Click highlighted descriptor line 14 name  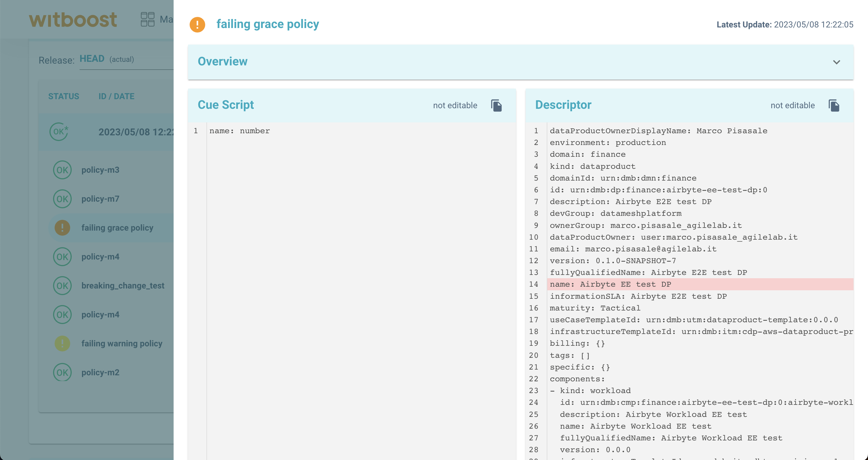pos(610,284)
